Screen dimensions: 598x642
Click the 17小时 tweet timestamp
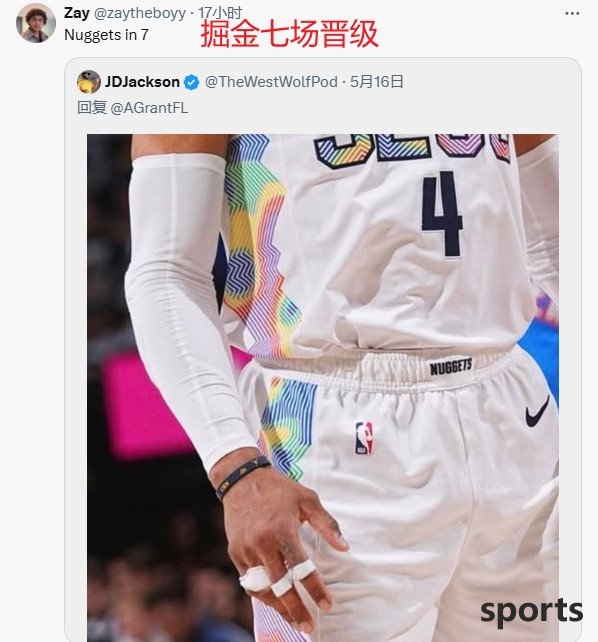tap(220, 13)
